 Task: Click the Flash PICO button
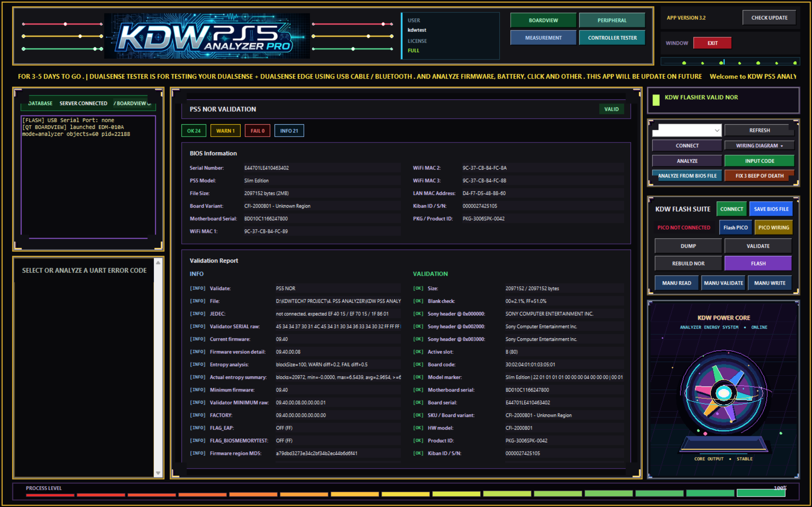[x=735, y=227]
